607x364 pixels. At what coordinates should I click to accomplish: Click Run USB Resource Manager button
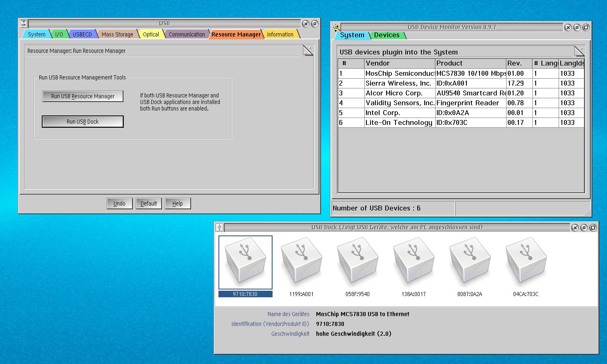click(83, 96)
